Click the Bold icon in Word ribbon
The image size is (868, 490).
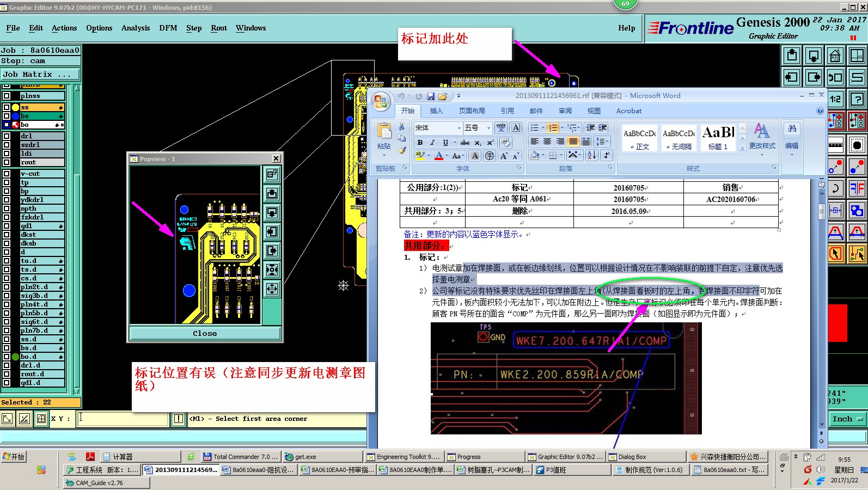[420, 143]
